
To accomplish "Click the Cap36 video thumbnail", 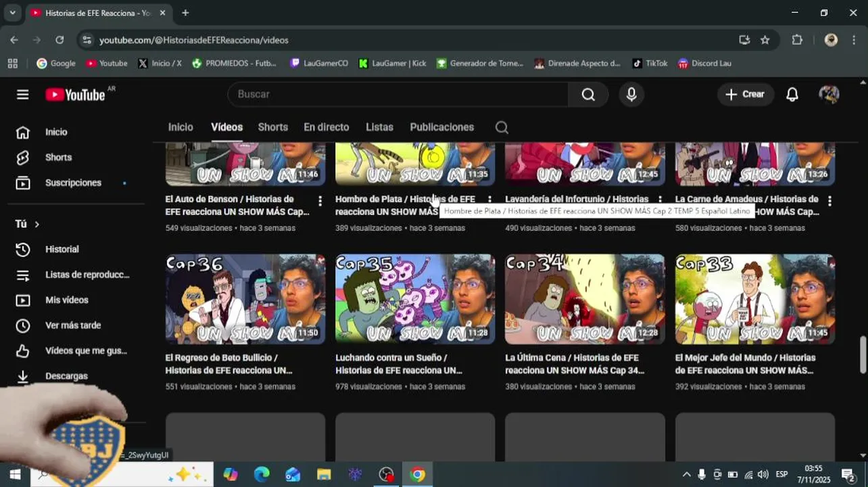I will (x=245, y=299).
